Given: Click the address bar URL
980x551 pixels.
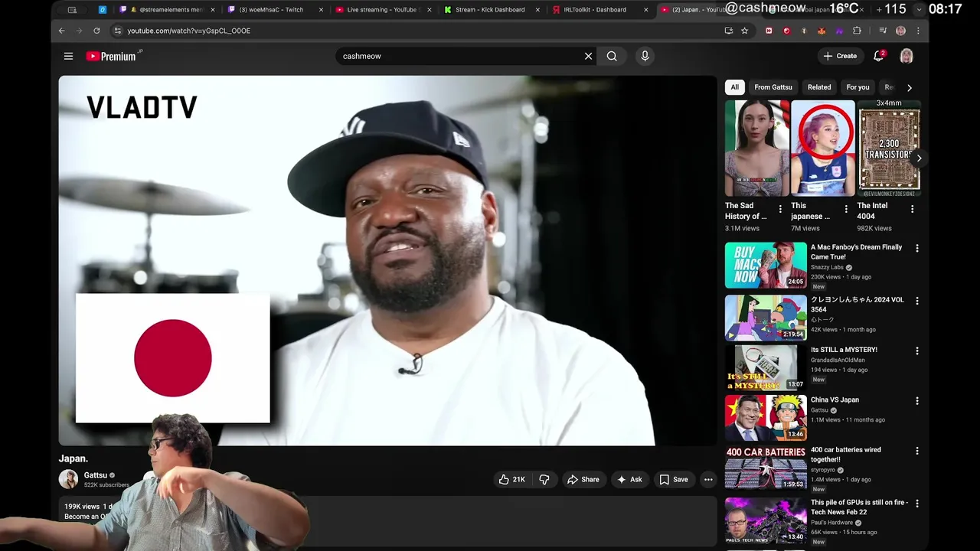Looking at the screenshot, I should coord(188,31).
